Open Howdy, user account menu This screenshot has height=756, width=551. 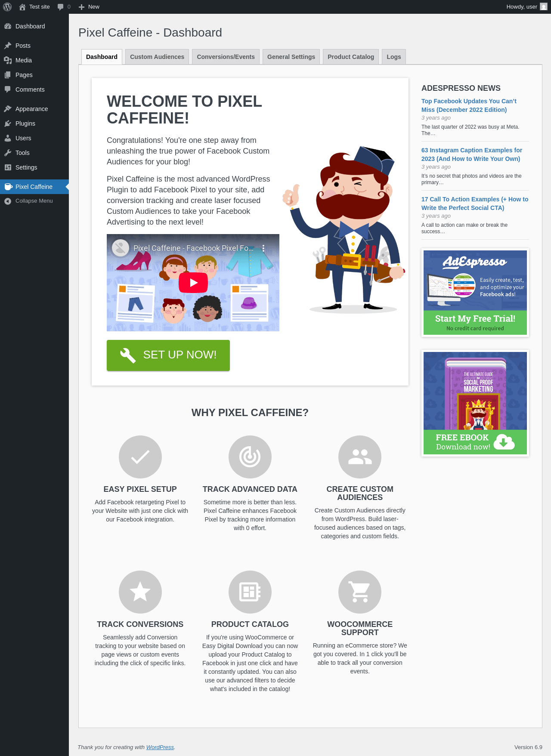pyautogui.click(x=526, y=7)
